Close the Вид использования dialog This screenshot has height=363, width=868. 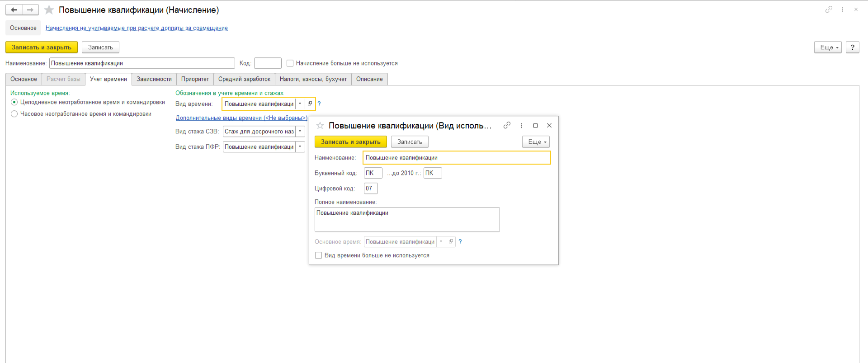coord(549,125)
